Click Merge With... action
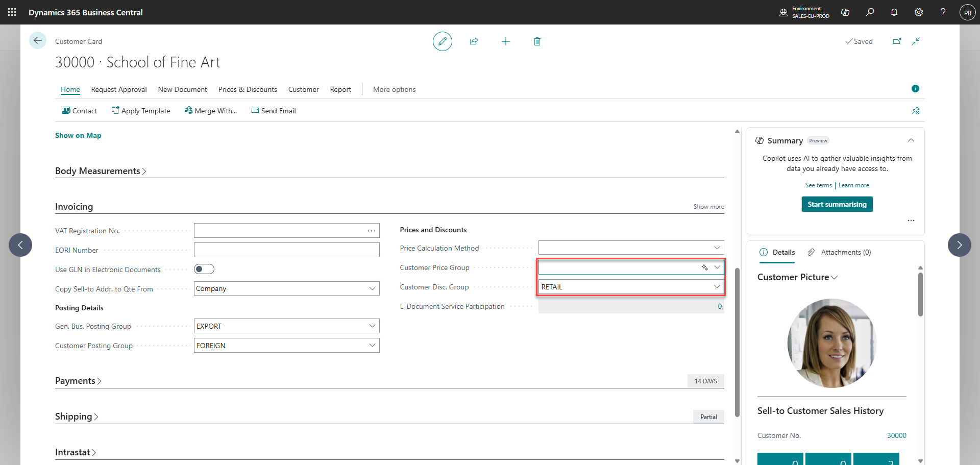 (x=211, y=111)
